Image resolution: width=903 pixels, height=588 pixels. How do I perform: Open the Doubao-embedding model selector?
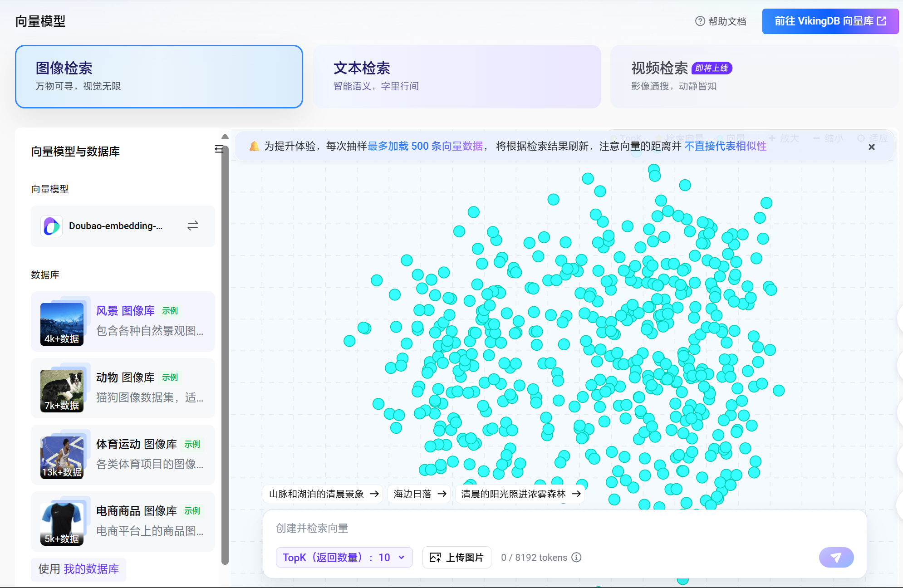[116, 226]
